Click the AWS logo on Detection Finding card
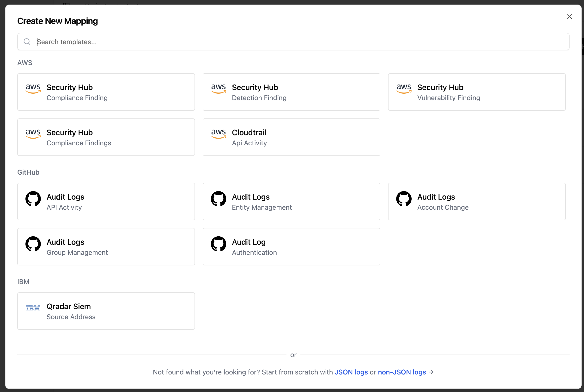 [219, 88]
